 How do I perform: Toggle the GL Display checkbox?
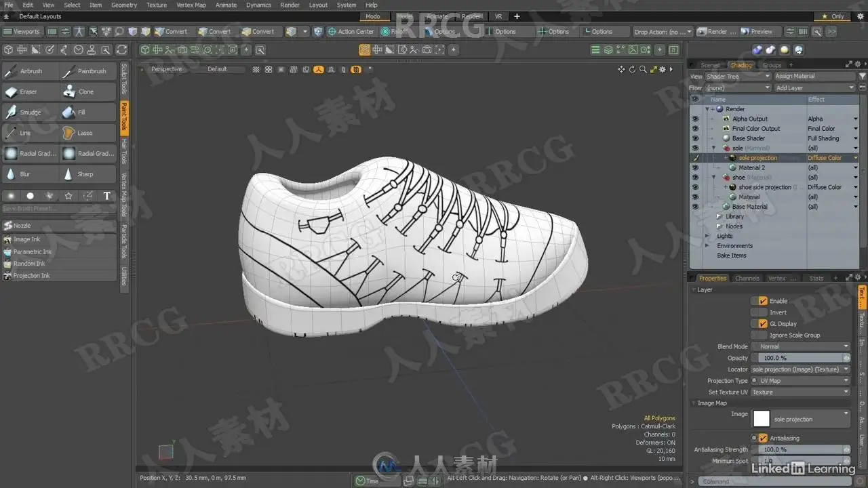(763, 324)
